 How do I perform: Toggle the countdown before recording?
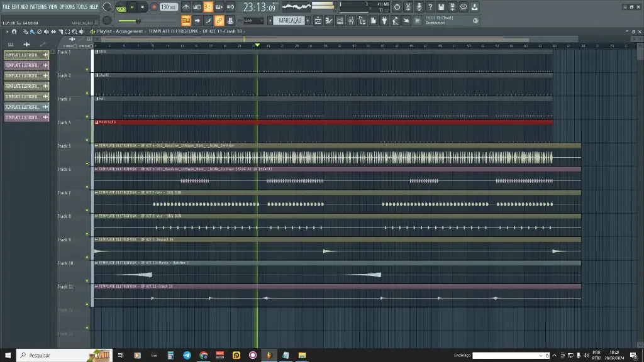[x=208, y=7]
